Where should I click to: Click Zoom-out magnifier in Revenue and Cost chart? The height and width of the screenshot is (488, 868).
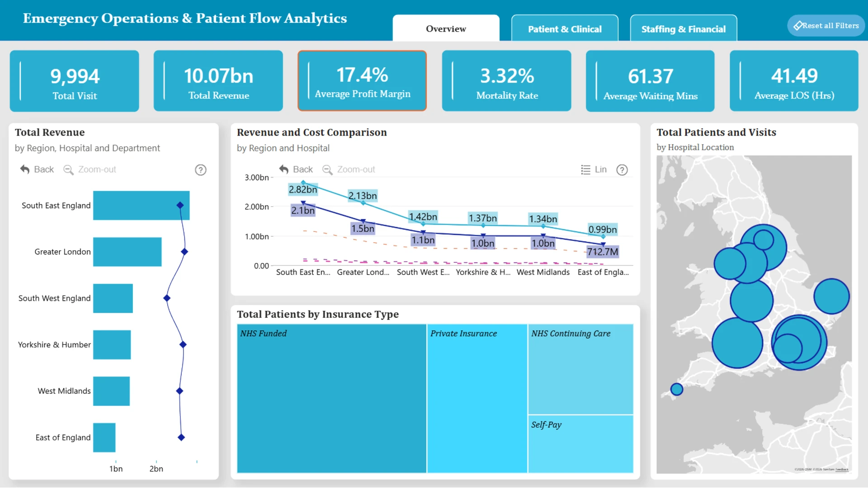coord(327,170)
